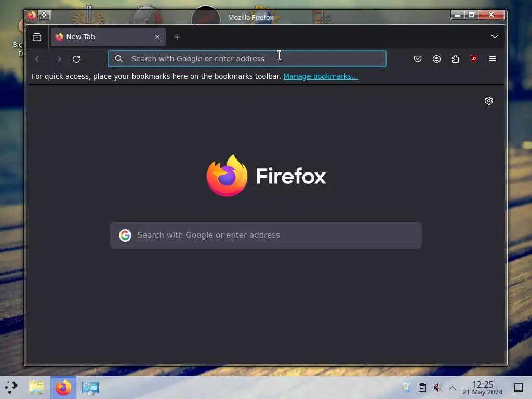Click the show desktop button
The image size is (532, 399).
(518, 388)
